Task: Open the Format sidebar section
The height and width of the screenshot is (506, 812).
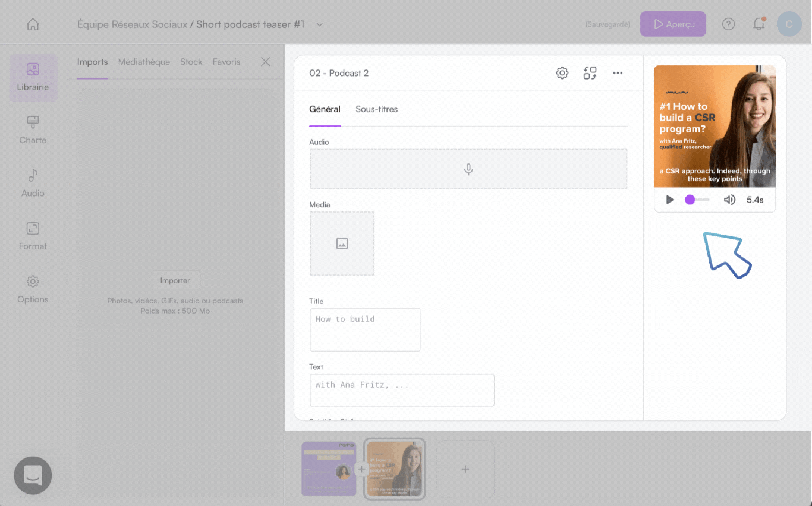Action: 33,236
